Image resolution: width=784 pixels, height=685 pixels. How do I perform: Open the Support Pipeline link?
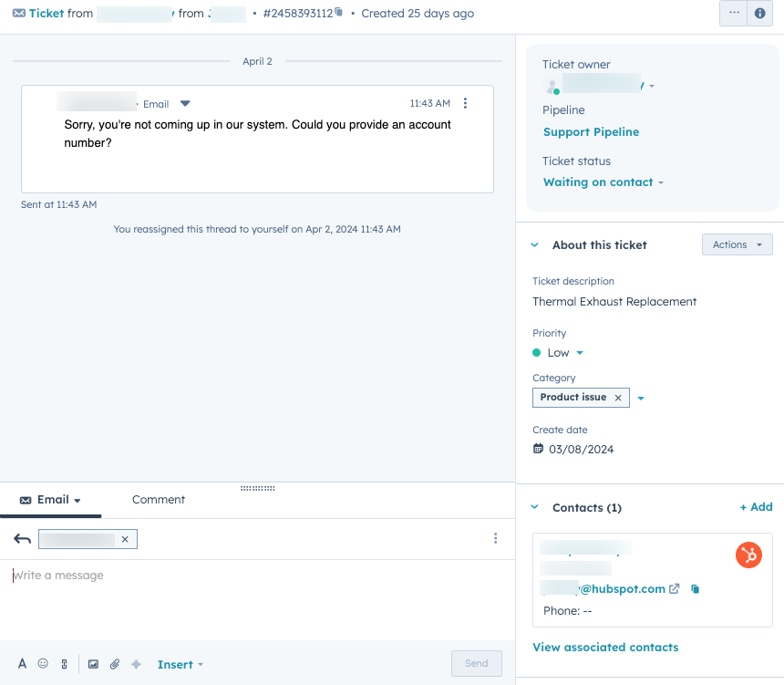coord(591,132)
